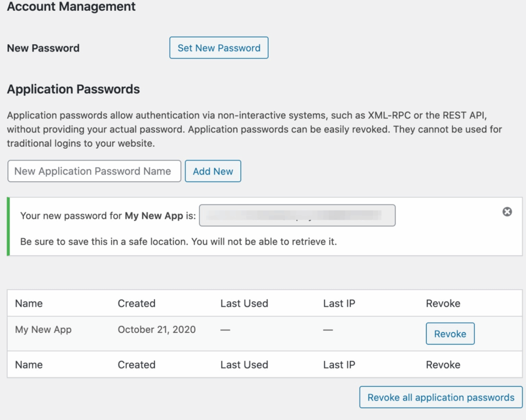Click the Name column header at table top

(x=29, y=303)
